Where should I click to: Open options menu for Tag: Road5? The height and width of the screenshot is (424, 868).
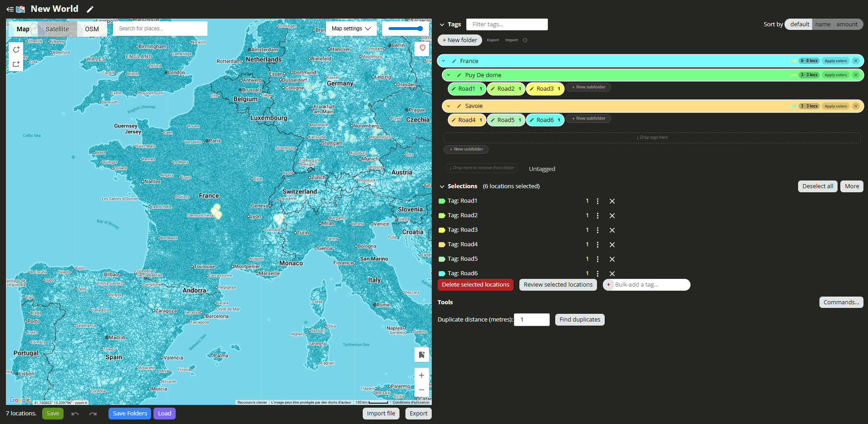tap(597, 259)
